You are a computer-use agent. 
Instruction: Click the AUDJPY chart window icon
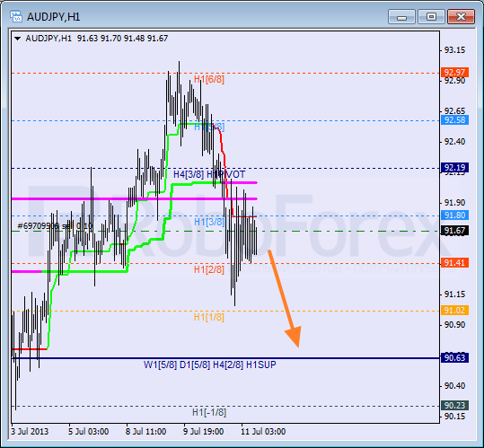(16, 16)
